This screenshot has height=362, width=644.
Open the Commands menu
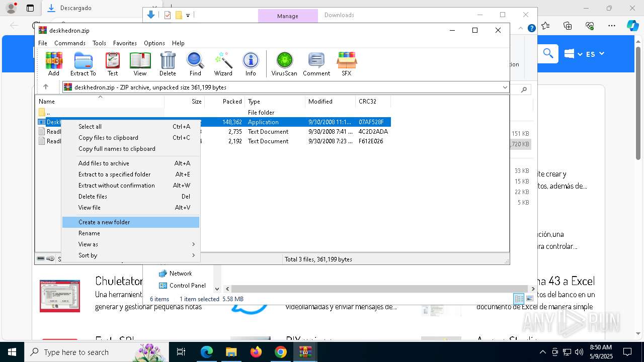70,43
